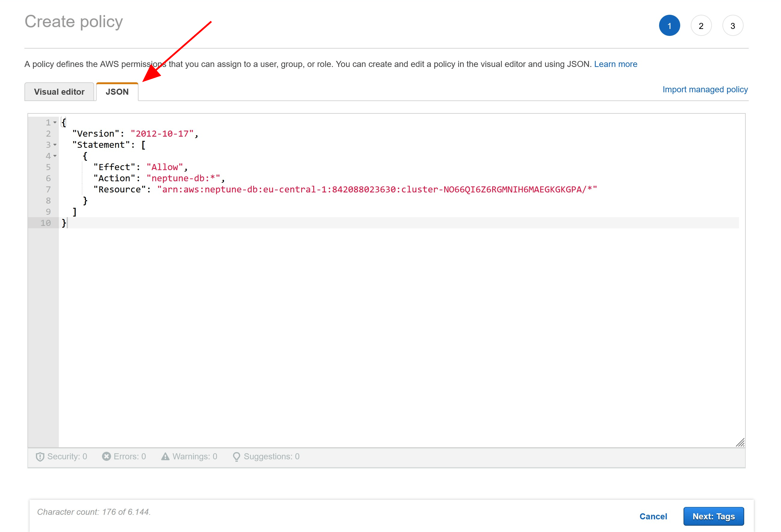
Task: Select line number 10 in gutter
Action: (x=46, y=223)
